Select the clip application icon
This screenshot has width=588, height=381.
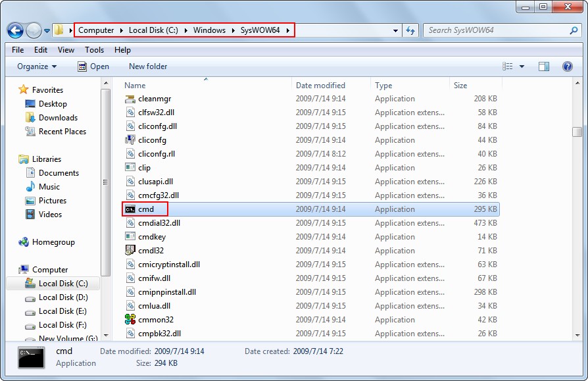point(130,168)
